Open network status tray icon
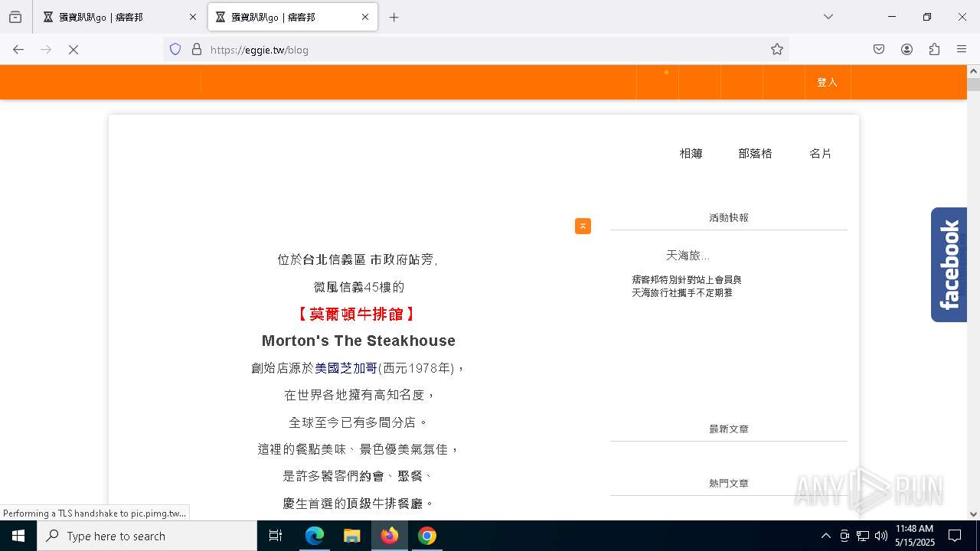Screen dimensions: 980x551 pos(863,536)
